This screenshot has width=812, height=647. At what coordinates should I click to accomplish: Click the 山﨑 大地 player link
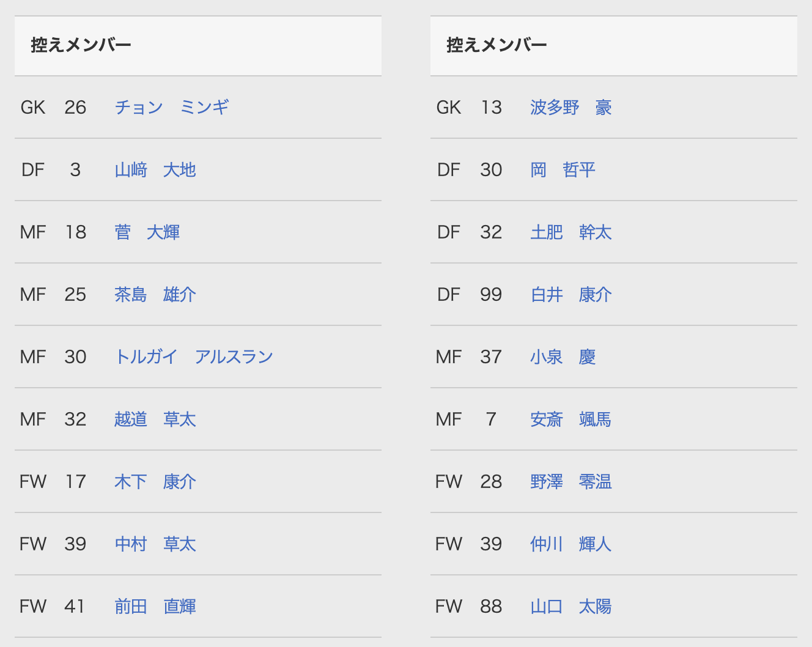[x=155, y=170]
